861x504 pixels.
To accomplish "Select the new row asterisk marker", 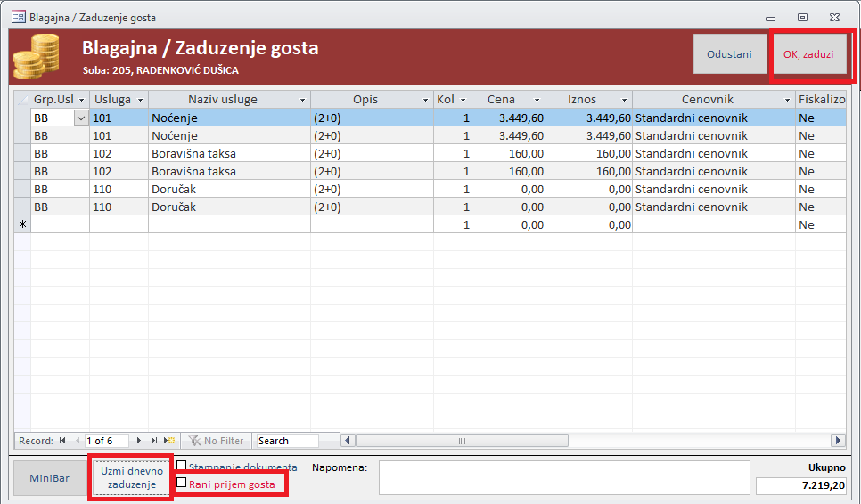I will coord(22,224).
